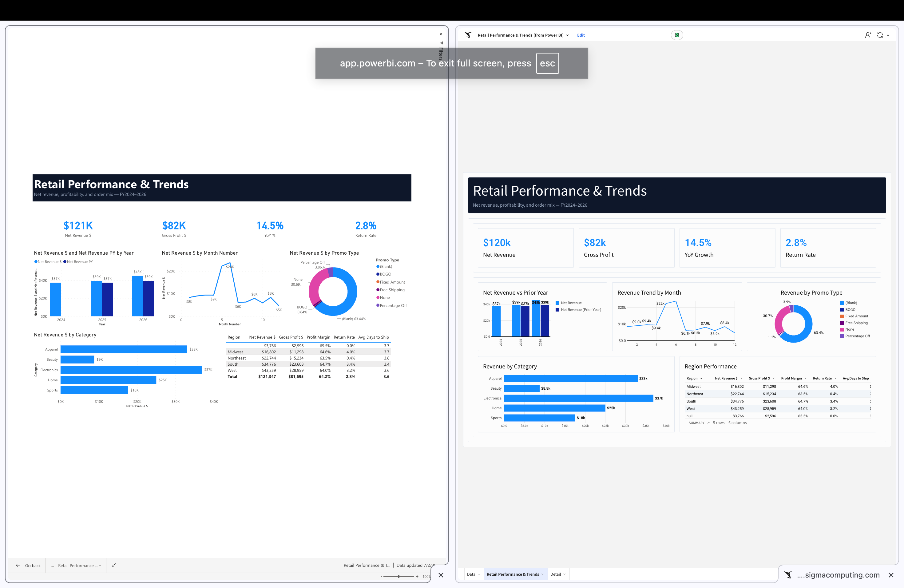This screenshot has width=904, height=588.
Task: Click the BOGO legend dot in Power BI
Action: coord(378,274)
